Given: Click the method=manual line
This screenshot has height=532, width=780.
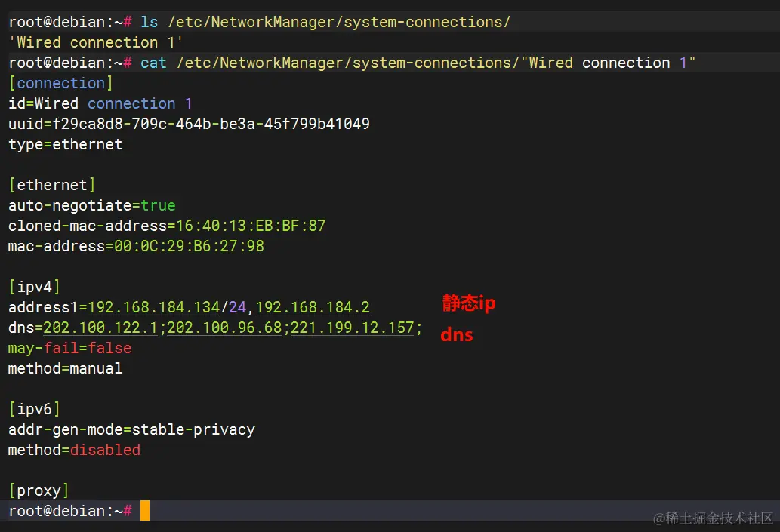Looking at the screenshot, I should pos(65,368).
